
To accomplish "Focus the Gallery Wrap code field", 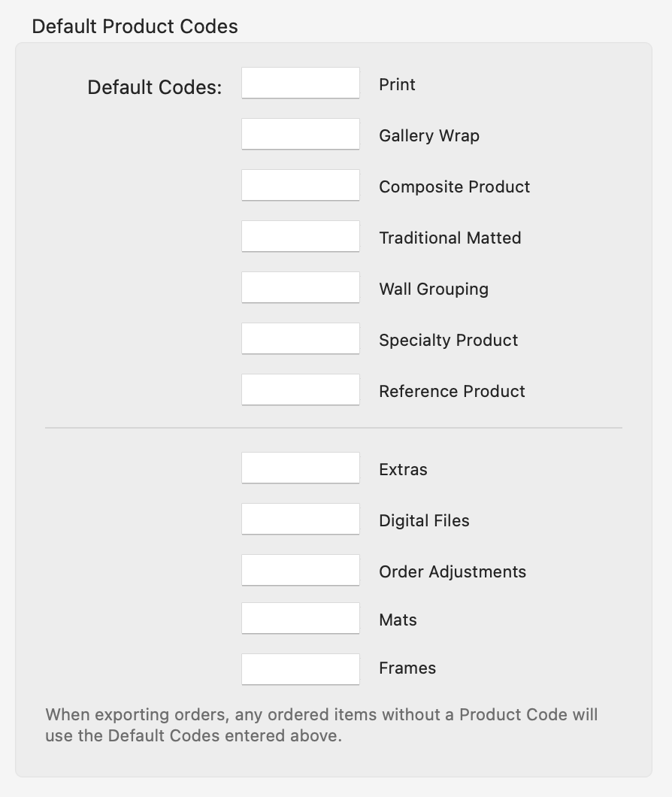I will click(x=300, y=135).
